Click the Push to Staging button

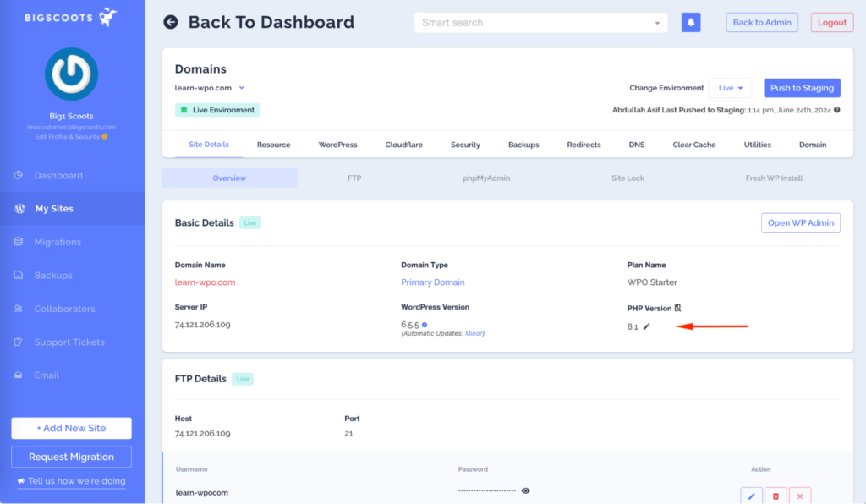click(x=802, y=88)
